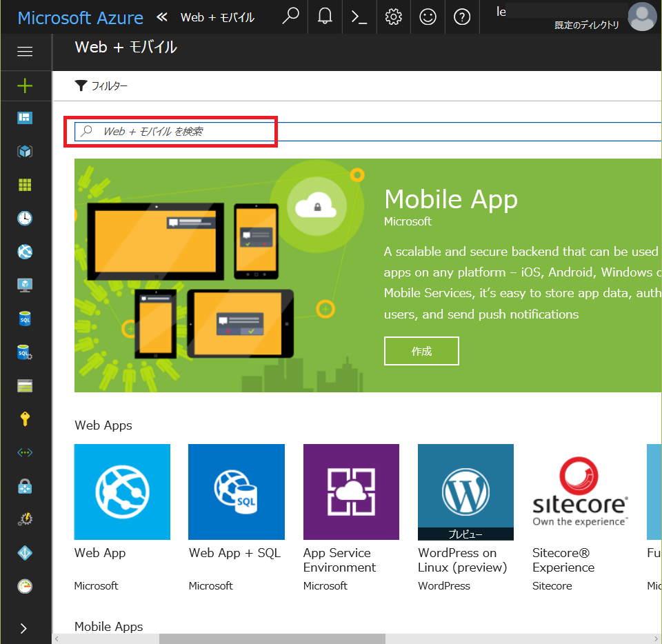This screenshot has width=662, height=644.
Task: Open Resource groups cube icon in sidebar
Action: point(25,151)
